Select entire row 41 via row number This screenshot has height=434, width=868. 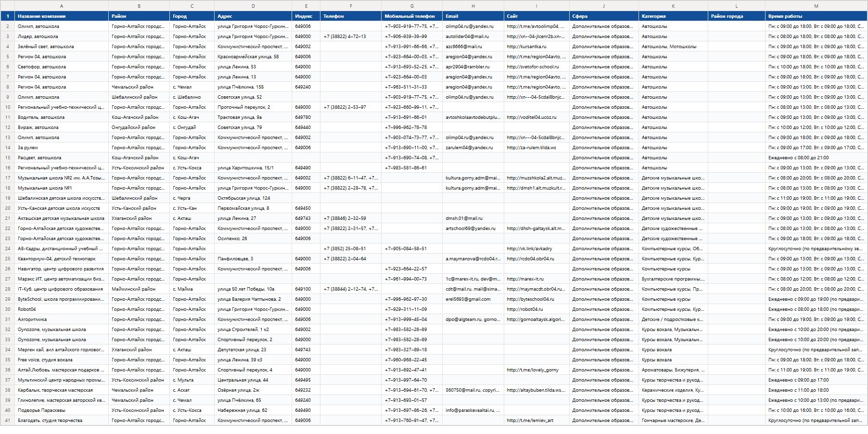click(8, 421)
